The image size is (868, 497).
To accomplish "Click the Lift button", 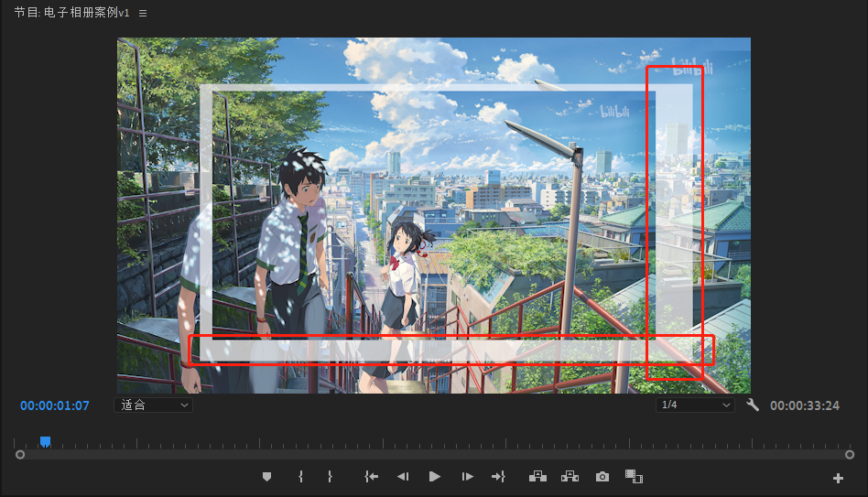I will pyautogui.click(x=537, y=477).
